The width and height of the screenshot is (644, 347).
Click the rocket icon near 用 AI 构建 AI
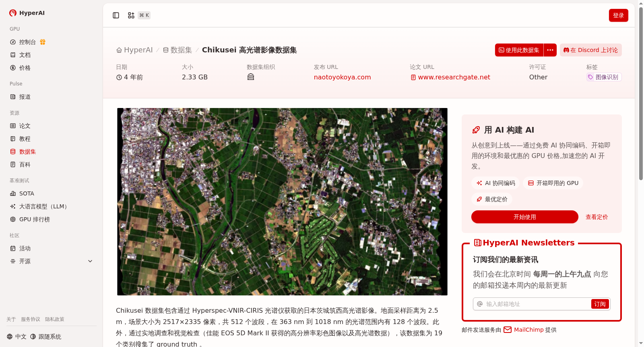pyautogui.click(x=476, y=130)
